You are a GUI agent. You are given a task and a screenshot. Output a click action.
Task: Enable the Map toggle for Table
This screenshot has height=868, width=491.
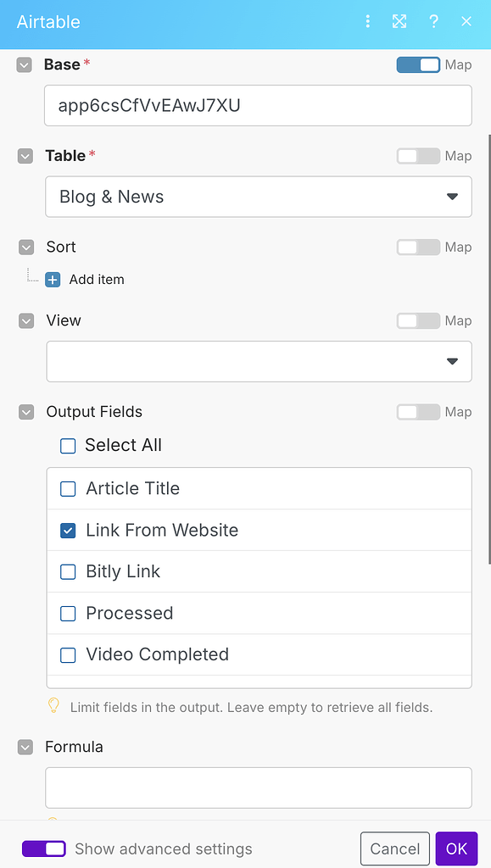point(418,156)
